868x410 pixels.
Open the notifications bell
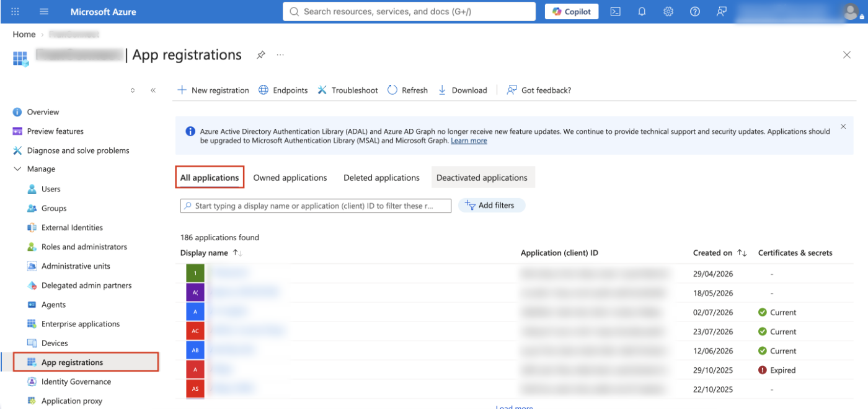(x=642, y=12)
